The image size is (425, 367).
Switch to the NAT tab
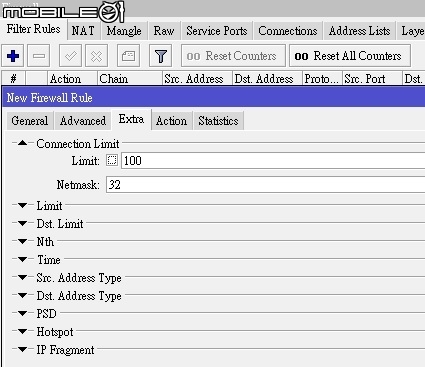pyautogui.click(x=83, y=31)
